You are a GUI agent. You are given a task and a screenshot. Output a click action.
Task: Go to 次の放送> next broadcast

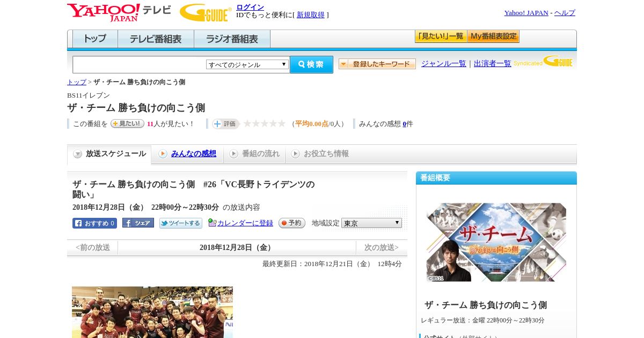coord(382,247)
